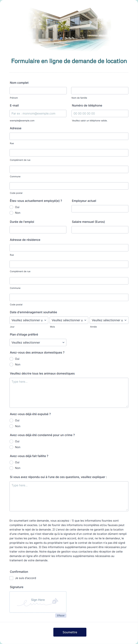Open the Jour dropdown for move-in date
This screenshot has height=644, width=138.
coord(29,320)
